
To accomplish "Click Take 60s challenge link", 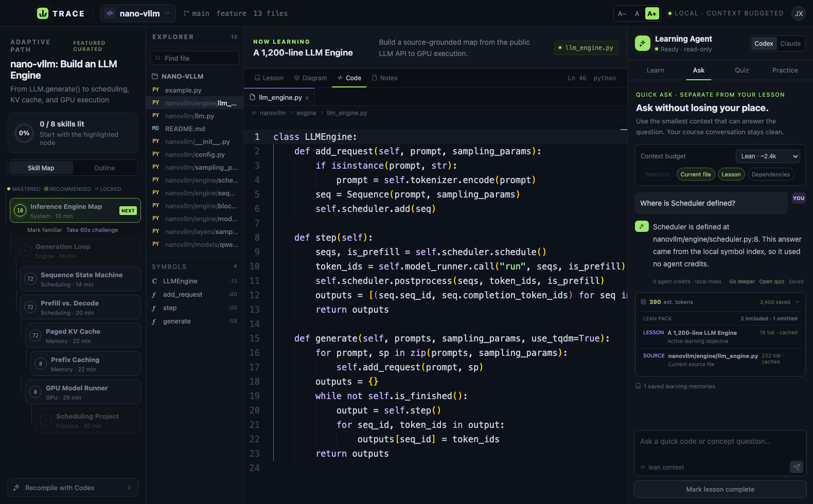I will [92, 230].
